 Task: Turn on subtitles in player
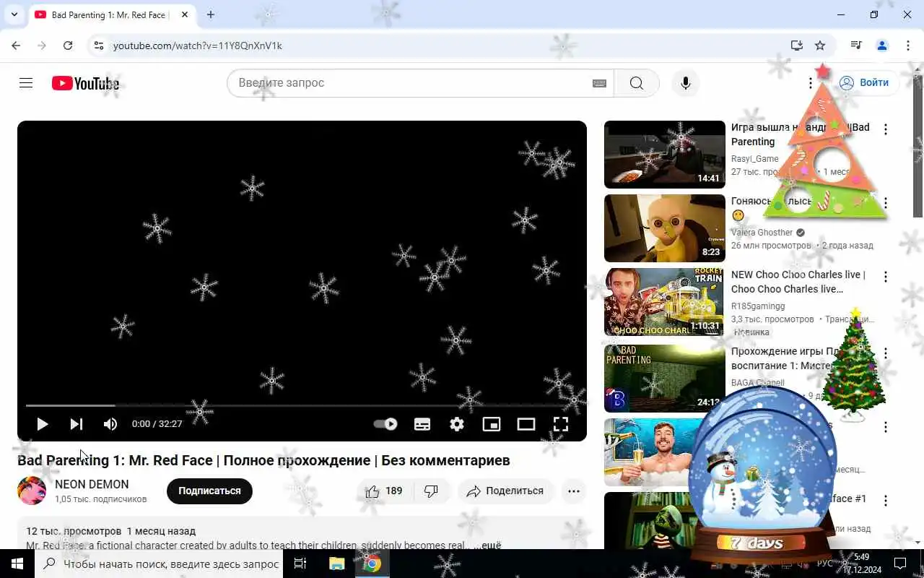(x=422, y=424)
